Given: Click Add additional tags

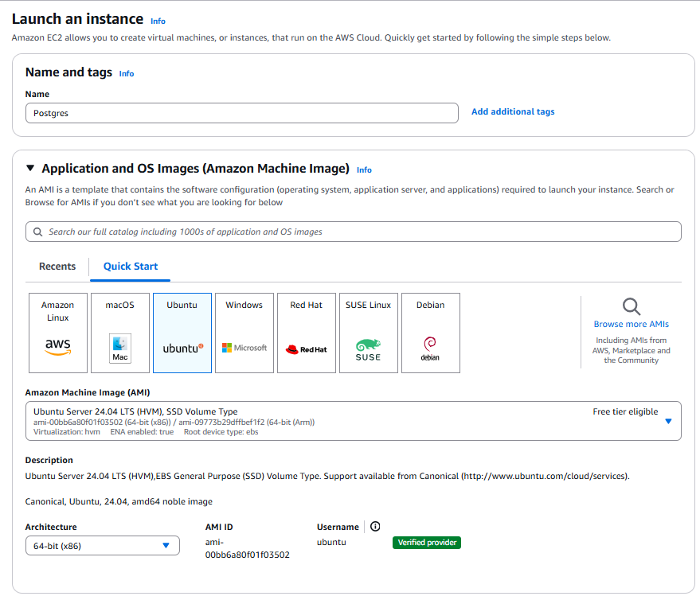Looking at the screenshot, I should [x=513, y=111].
